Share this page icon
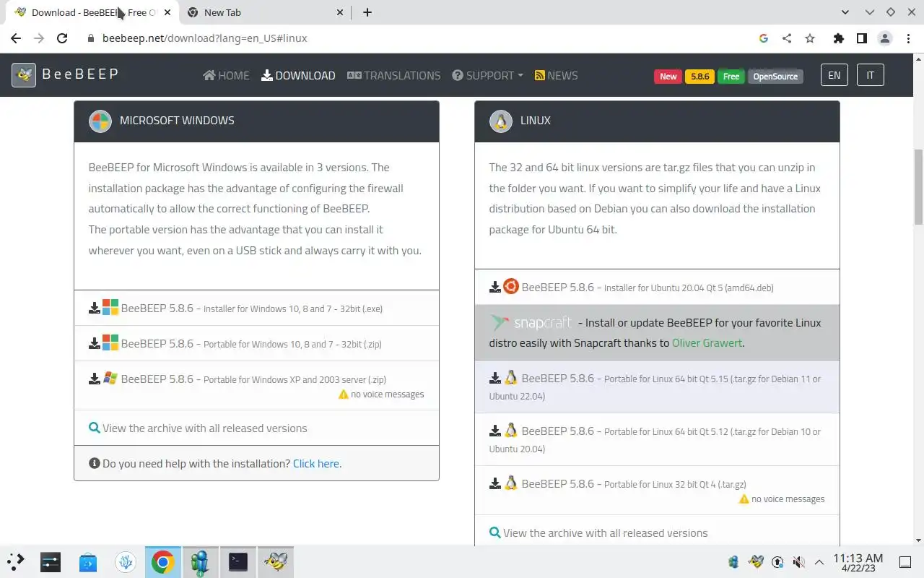The height and width of the screenshot is (578, 924). tap(787, 38)
